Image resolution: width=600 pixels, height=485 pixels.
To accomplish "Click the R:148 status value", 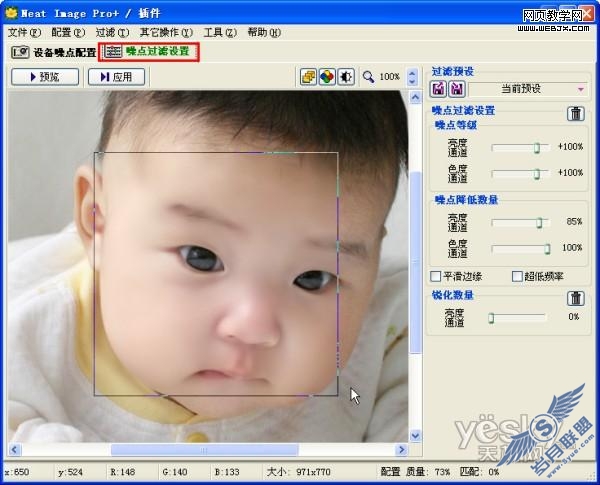I will pos(123,472).
